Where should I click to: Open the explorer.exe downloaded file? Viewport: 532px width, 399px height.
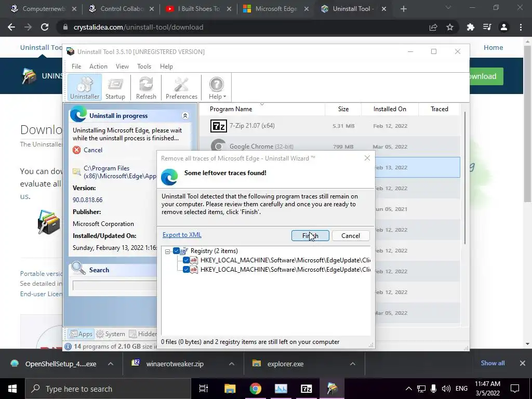click(285, 364)
